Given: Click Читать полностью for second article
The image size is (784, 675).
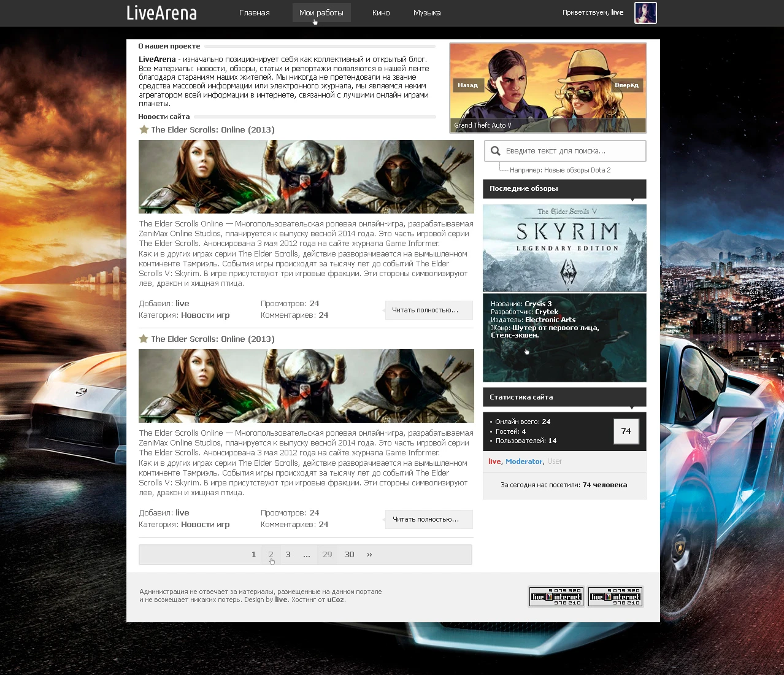Looking at the screenshot, I should point(428,519).
